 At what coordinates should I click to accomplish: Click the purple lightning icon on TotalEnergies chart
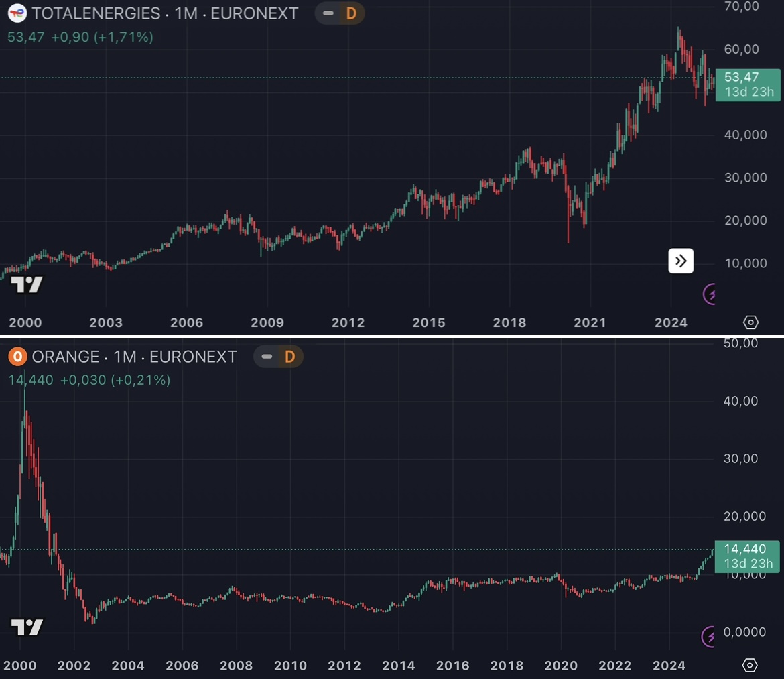pyautogui.click(x=710, y=294)
